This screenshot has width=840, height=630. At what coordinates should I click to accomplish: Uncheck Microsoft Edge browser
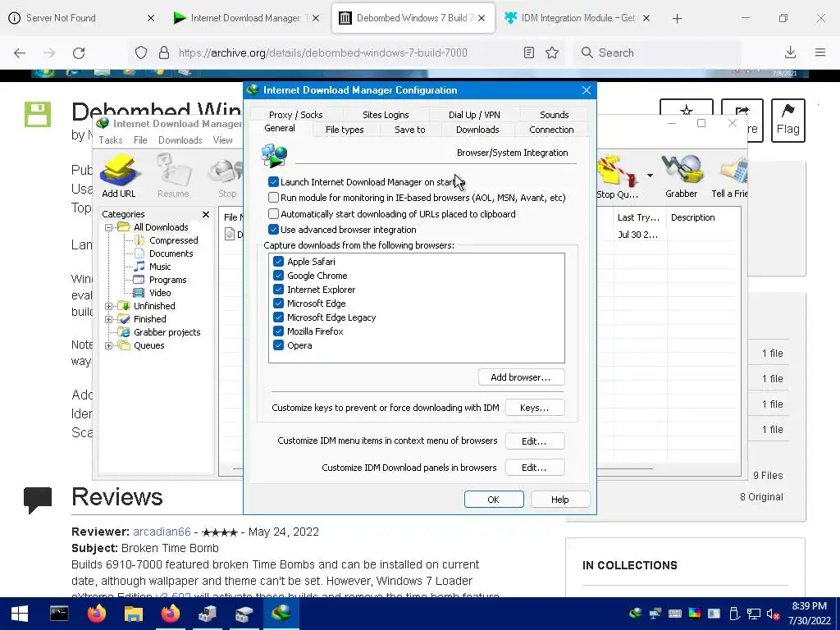pyautogui.click(x=278, y=304)
